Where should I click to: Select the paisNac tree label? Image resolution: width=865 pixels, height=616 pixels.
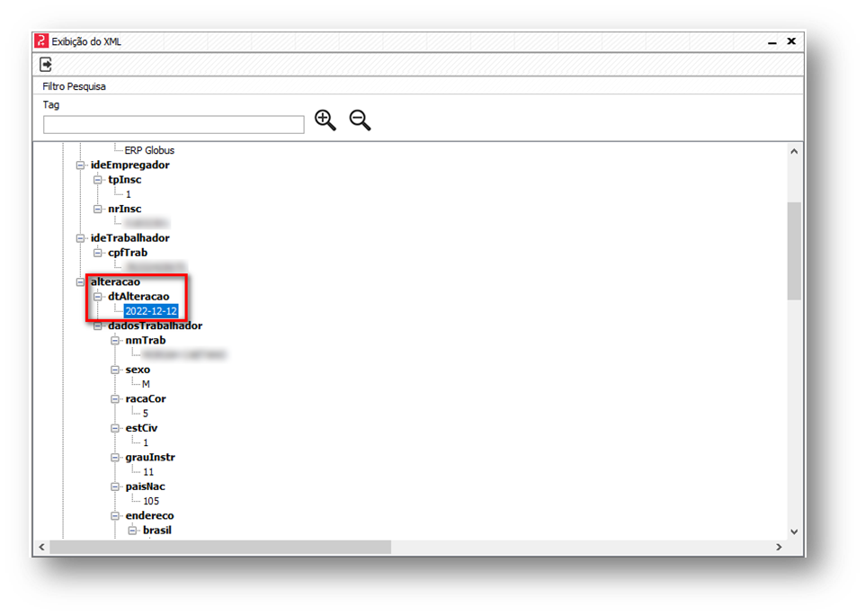coord(145,487)
